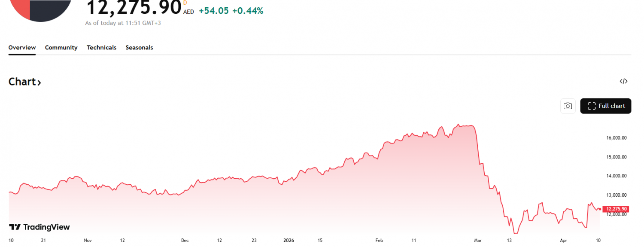Select the 2026 label on time axis
Image resolution: width=644 pixels, height=247 pixels.
coord(289,241)
